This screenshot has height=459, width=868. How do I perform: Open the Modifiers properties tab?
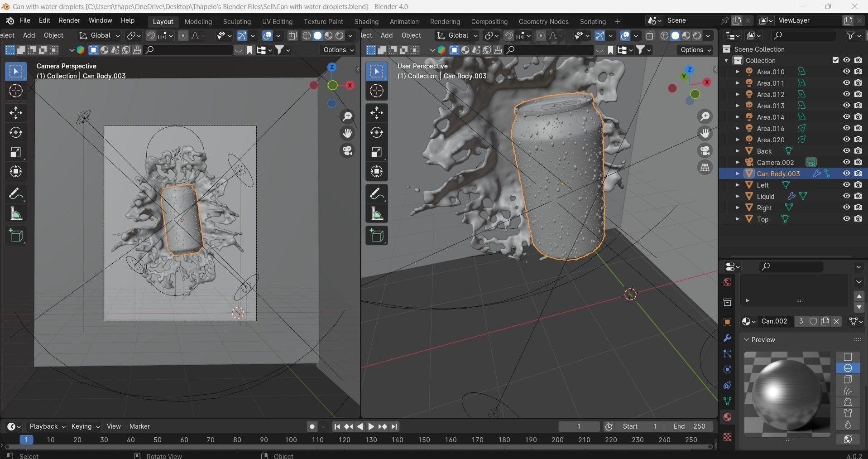coord(727,338)
